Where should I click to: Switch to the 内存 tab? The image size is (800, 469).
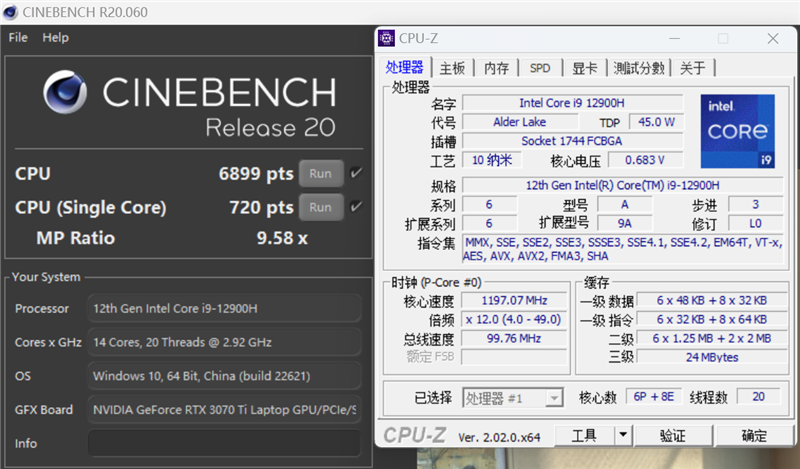[496, 68]
